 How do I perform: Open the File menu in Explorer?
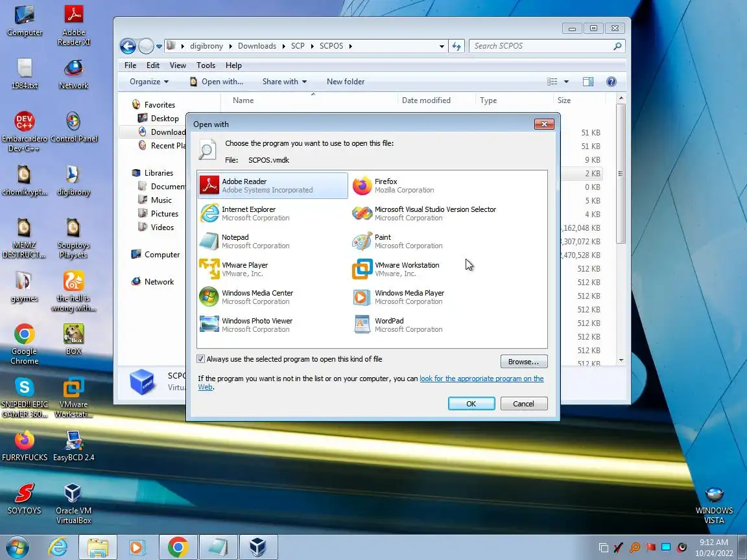[130, 65]
